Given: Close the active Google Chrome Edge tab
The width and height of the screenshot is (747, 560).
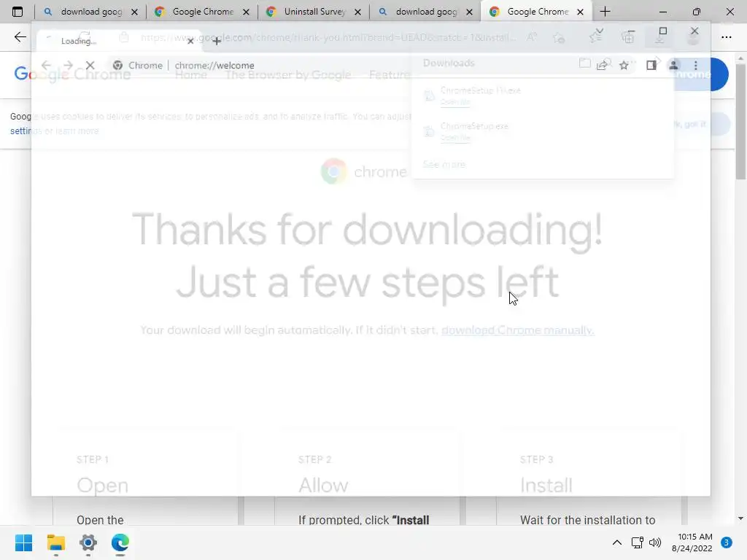Looking at the screenshot, I should [x=580, y=12].
